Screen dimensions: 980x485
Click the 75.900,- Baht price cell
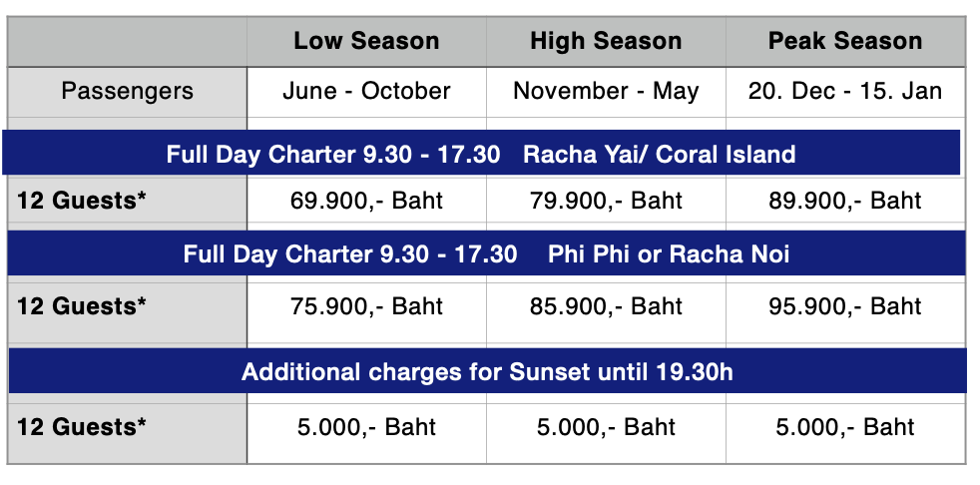(x=366, y=307)
